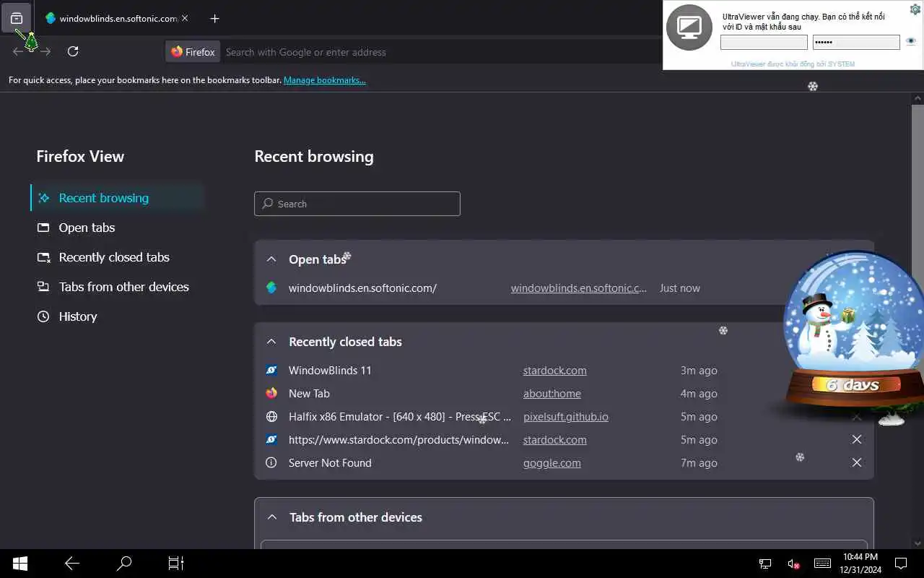Click the pixelsuft.github.io link

coord(566,417)
